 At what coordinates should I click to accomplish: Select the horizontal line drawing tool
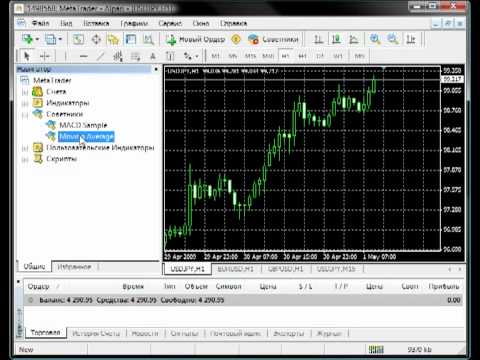pos(84,56)
